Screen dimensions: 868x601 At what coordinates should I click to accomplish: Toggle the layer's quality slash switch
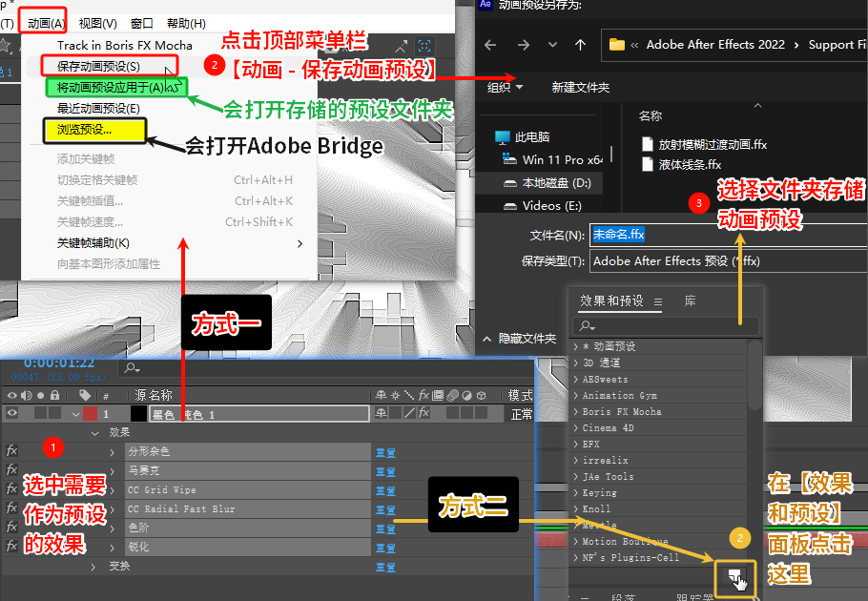(x=409, y=413)
